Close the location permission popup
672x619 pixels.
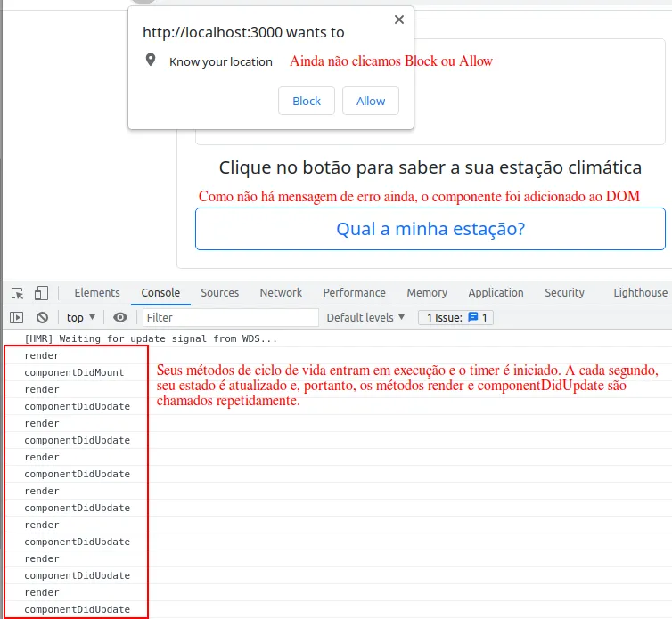coord(399,20)
